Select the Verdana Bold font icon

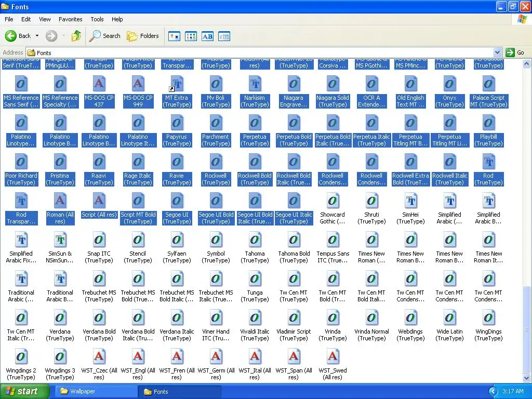click(x=99, y=318)
